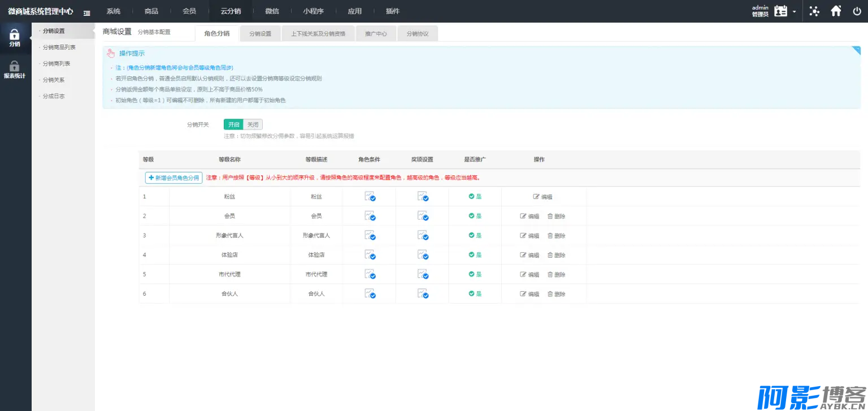Toggle 是否推广 status for 形象代言人
This screenshot has height=411, width=868.
pos(475,235)
